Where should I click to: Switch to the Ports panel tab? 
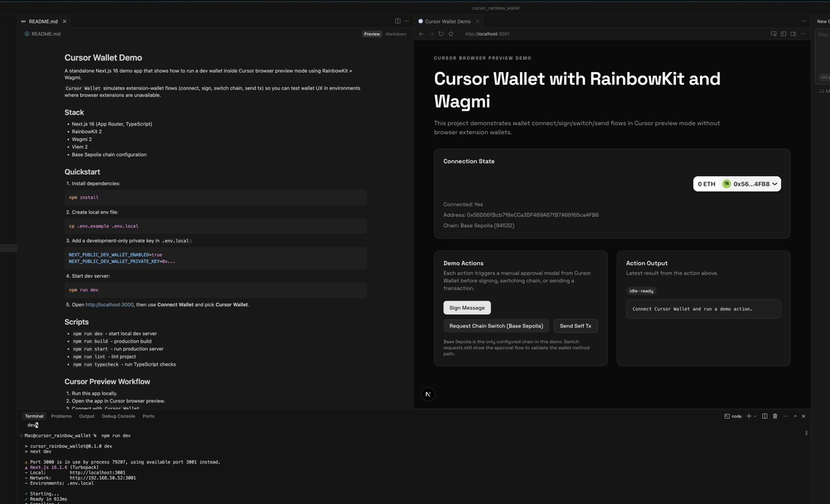pyautogui.click(x=148, y=416)
